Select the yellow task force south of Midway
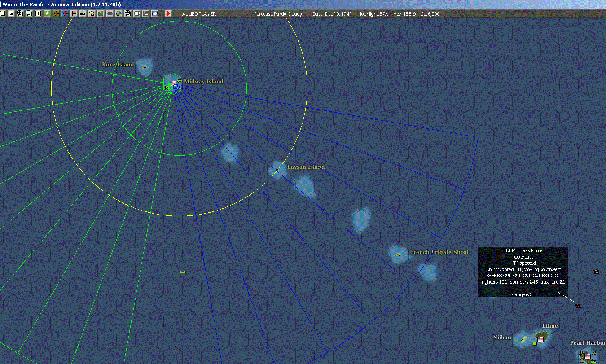 (182, 272)
